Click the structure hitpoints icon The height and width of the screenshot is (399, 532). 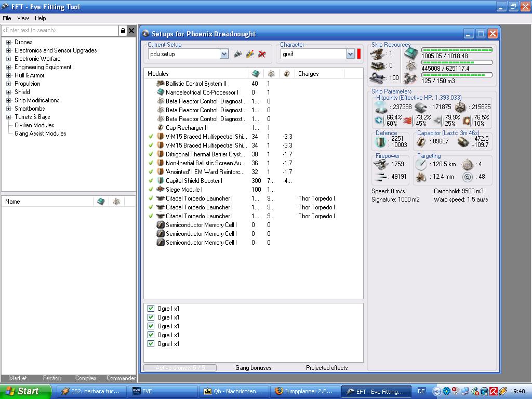[460, 107]
